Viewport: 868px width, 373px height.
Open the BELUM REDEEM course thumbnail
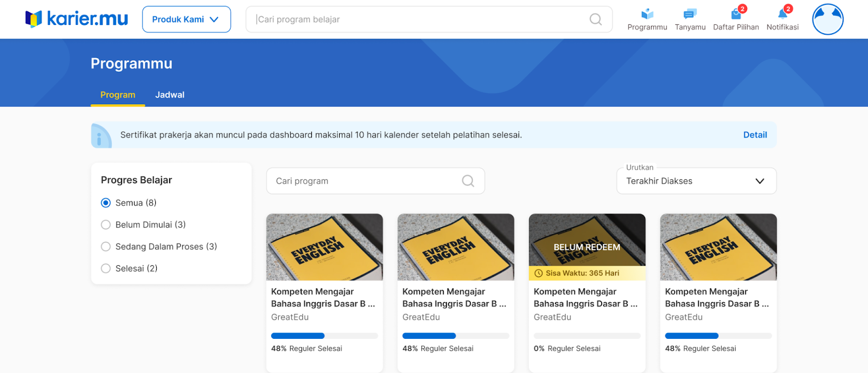point(587,247)
